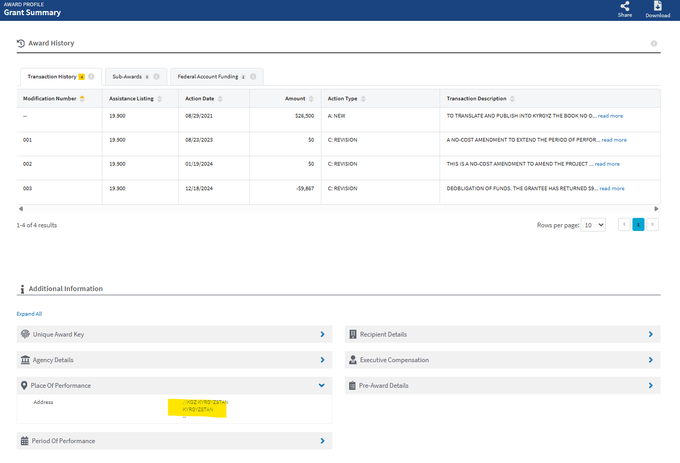The height and width of the screenshot is (463, 680).
Task: Switch to the Sub-Awards tab
Action: [x=129, y=76]
